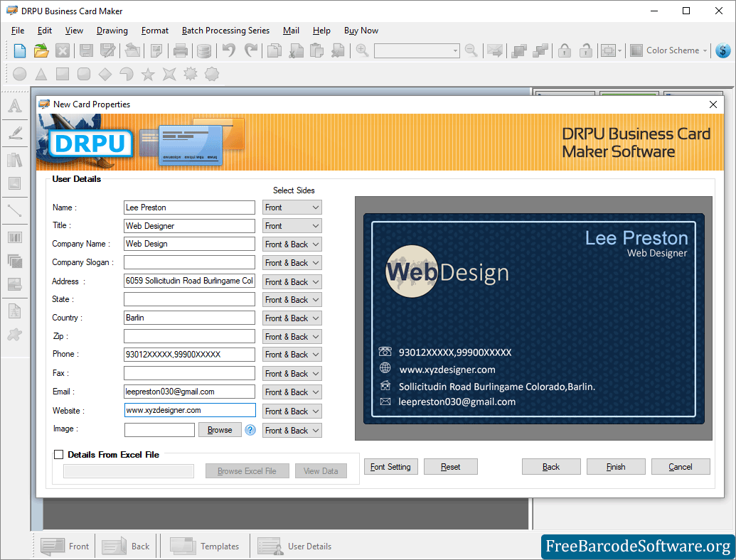
Task: Click the Company Slogan input field
Action: click(189, 262)
